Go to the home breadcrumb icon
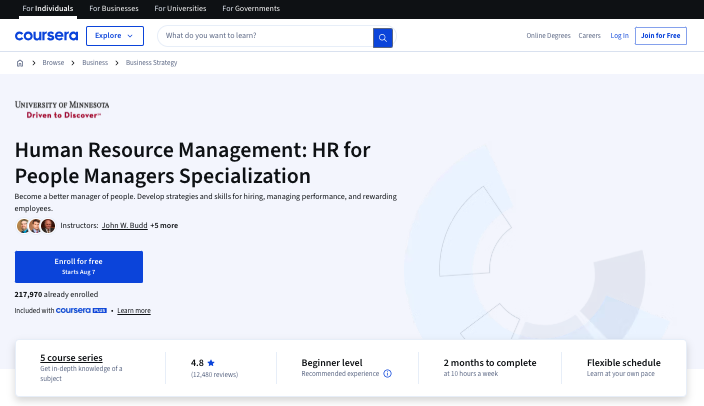The height and width of the screenshot is (406, 704). click(20, 63)
